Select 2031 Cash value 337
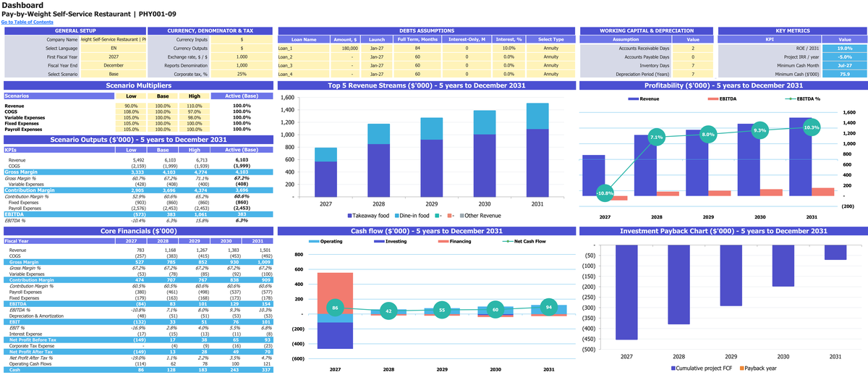Image resolution: width=868 pixels, height=375 pixels. 266,370
